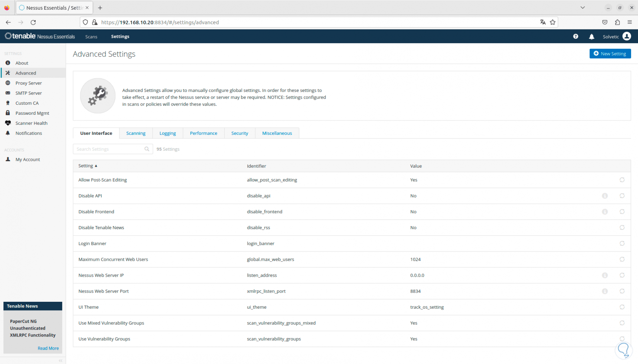Click the New Setting button

(x=610, y=54)
